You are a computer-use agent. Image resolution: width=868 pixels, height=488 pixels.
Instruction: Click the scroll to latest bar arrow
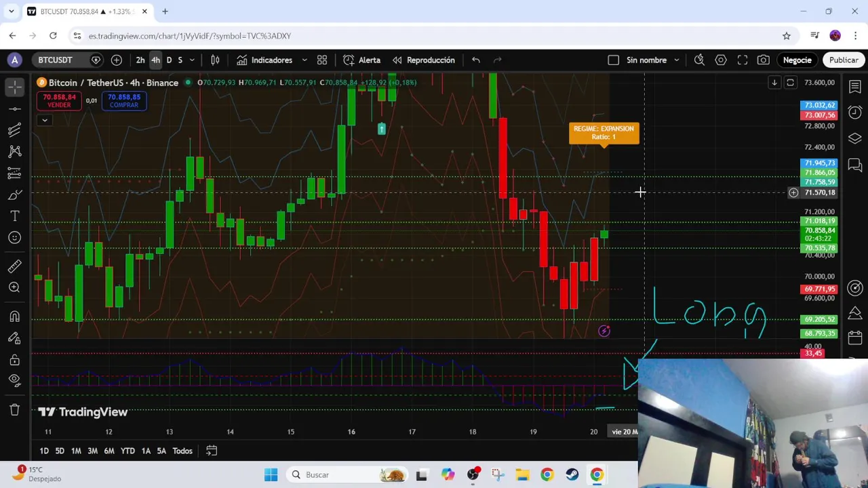774,83
